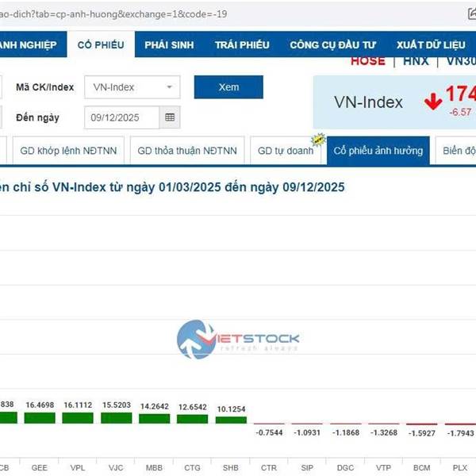Select the VN30 index link
Image resolution: width=476 pixels, height=476 pixels.
coord(461,61)
